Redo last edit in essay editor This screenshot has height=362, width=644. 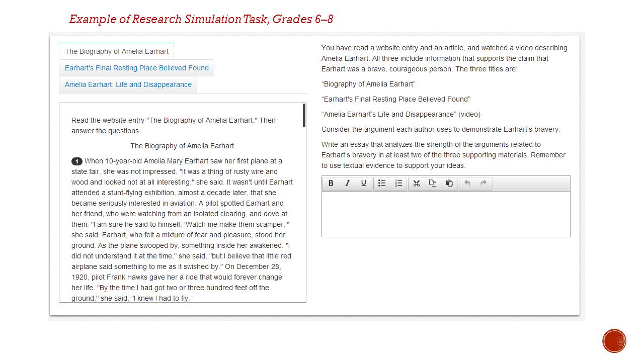click(484, 184)
